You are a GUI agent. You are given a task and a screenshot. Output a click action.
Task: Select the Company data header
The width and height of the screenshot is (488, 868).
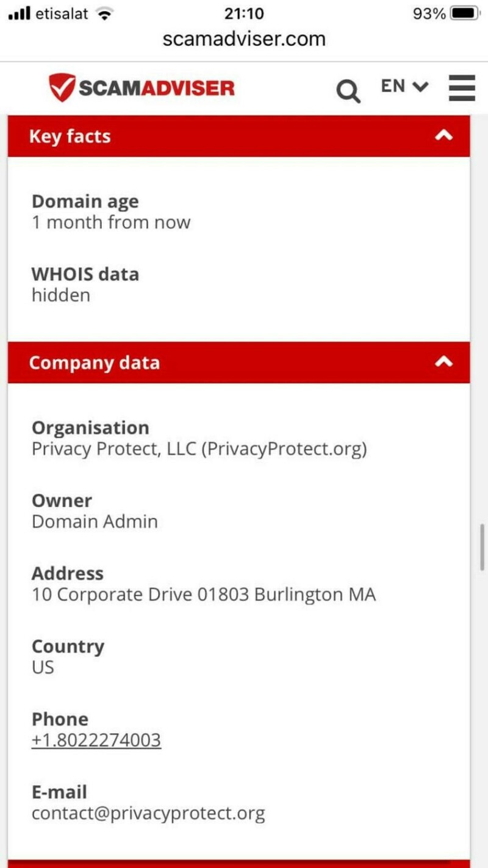point(95,363)
